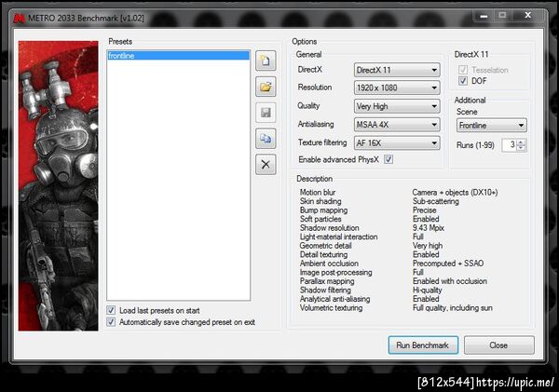
Task: Toggle Enable advanced PhysX checkbox
Action: (389, 159)
